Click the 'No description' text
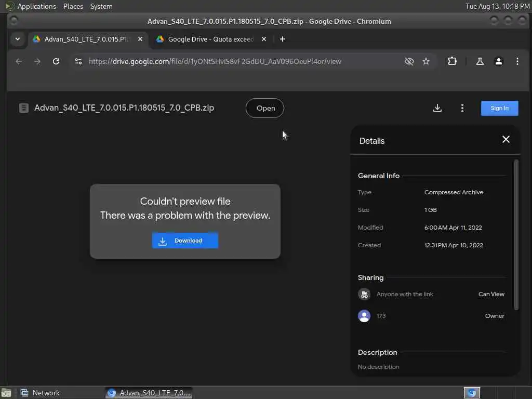The height and width of the screenshot is (399, 532). pyautogui.click(x=378, y=367)
